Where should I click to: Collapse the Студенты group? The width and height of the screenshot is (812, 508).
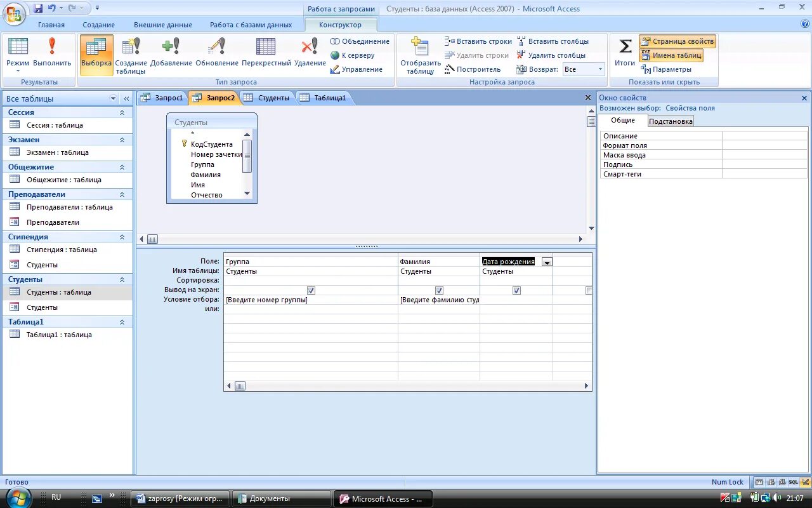(122, 279)
